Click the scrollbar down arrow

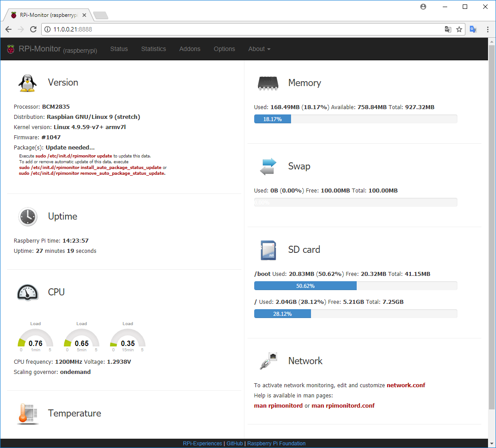(492, 443)
